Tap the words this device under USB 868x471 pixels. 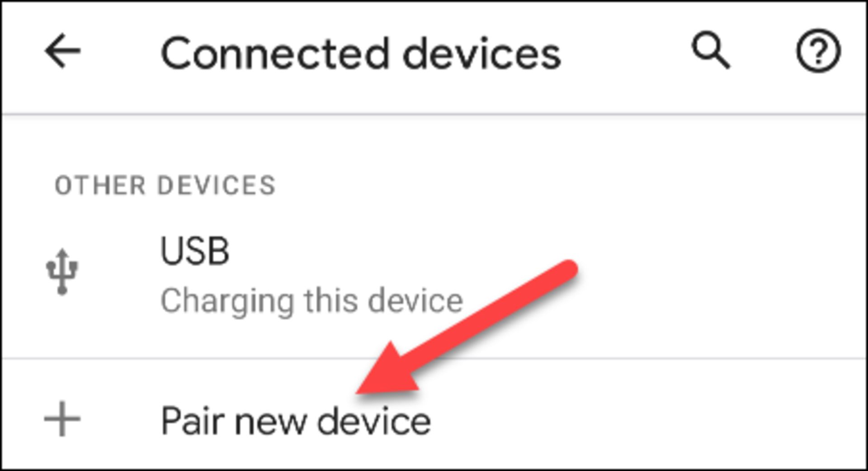(x=384, y=301)
